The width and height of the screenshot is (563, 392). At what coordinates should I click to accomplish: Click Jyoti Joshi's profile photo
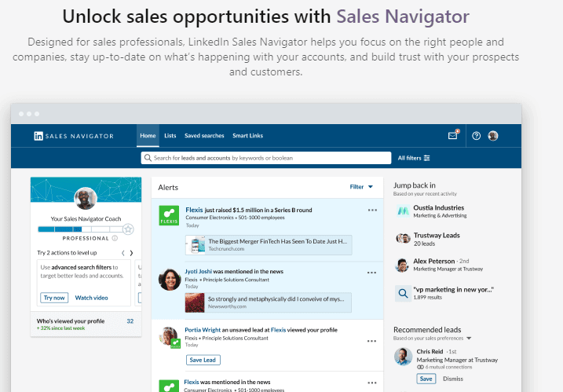click(x=170, y=280)
